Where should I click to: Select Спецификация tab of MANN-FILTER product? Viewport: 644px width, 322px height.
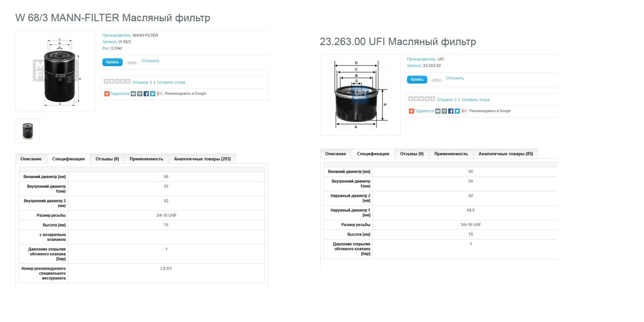click(68, 159)
